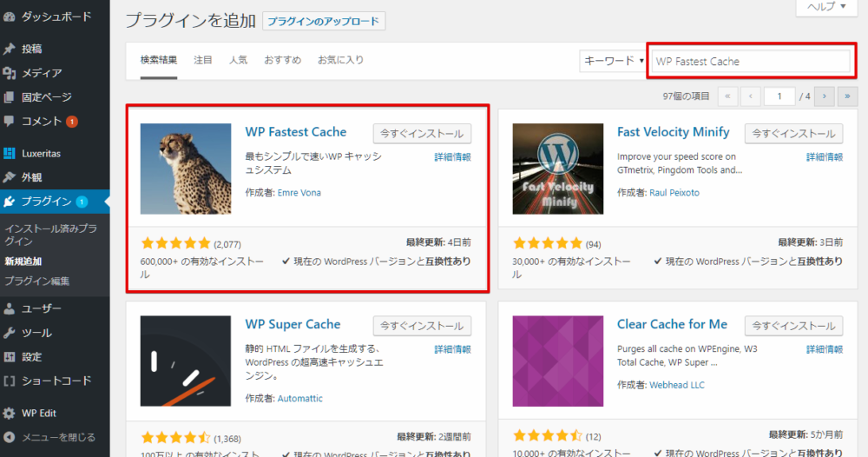Viewport: 868px width, 457px height.
Task: Go to next results page arrow
Action: tap(825, 96)
